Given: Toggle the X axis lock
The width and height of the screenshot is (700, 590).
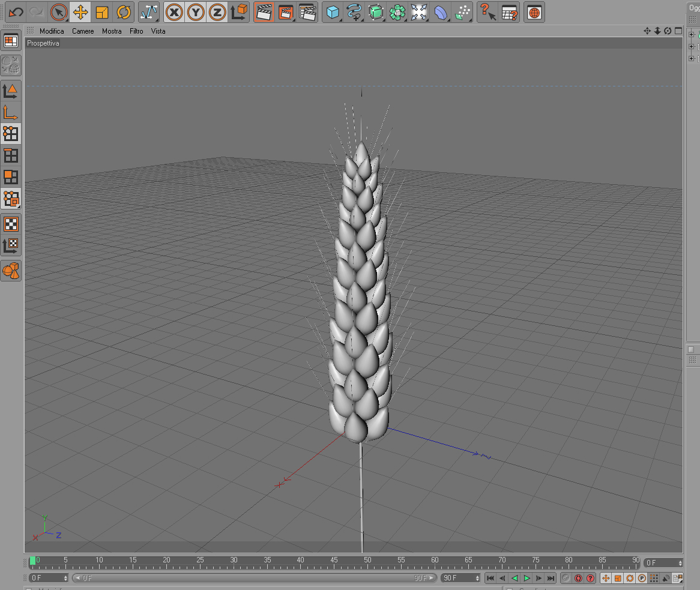Looking at the screenshot, I should click(174, 12).
